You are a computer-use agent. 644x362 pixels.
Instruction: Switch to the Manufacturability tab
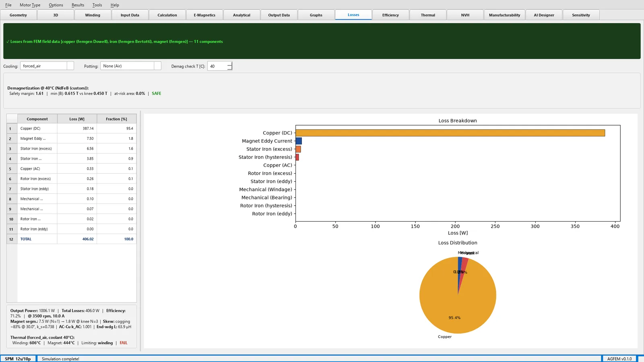coord(504,15)
